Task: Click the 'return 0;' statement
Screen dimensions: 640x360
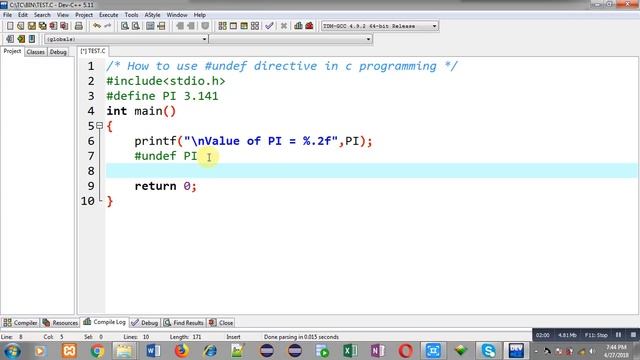Action: pos(166,186)
